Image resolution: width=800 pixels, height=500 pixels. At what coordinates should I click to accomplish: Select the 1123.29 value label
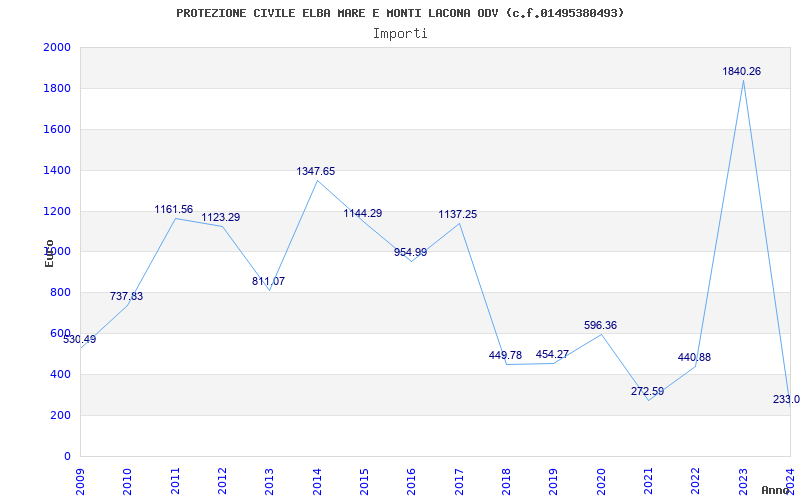(x=220, y=217)
